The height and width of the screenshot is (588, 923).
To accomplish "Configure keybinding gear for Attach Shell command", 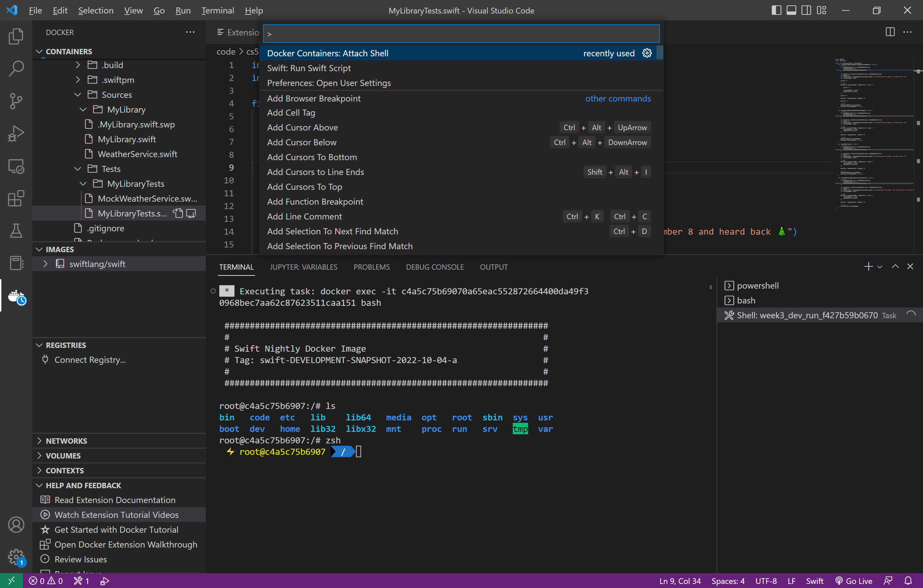I will coord(647,53).
